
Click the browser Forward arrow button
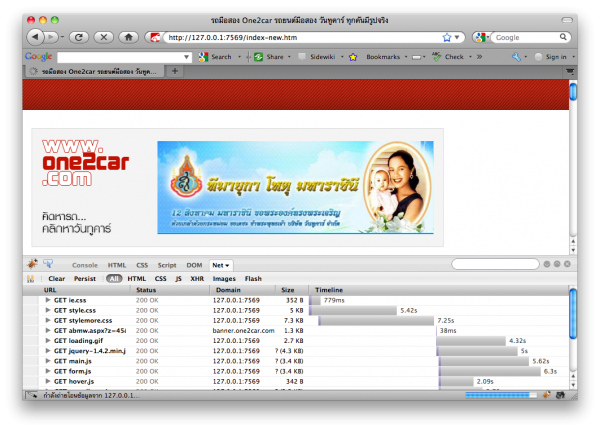(51, 37)
